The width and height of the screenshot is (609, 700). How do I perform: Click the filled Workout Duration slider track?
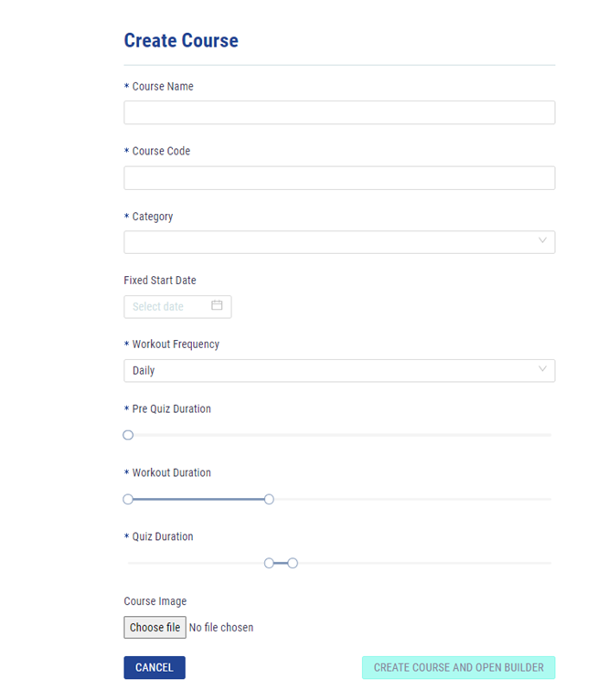click(x=198, y=499)
